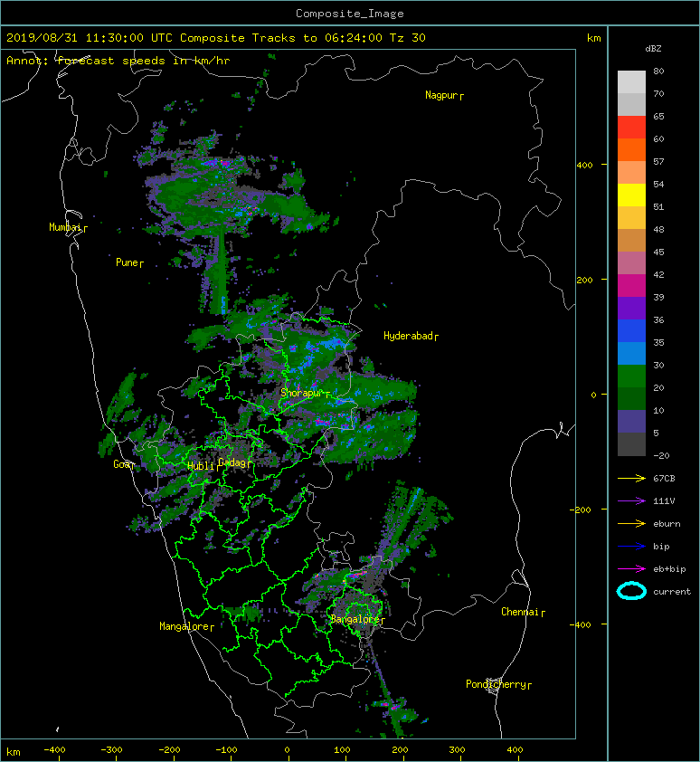Click the 200 tick on horizontal axis
The image size is (700, 762).
point(400,750)
